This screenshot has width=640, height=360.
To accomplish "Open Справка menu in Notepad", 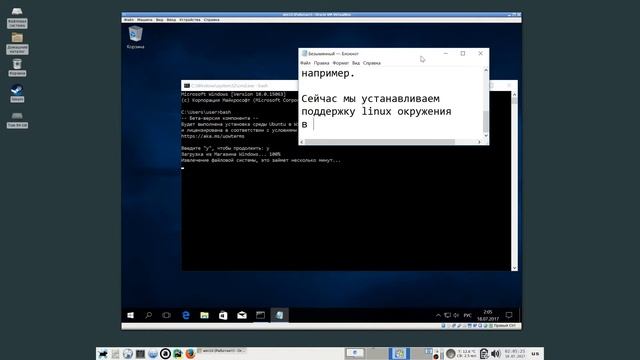I will tap(372, 63).
